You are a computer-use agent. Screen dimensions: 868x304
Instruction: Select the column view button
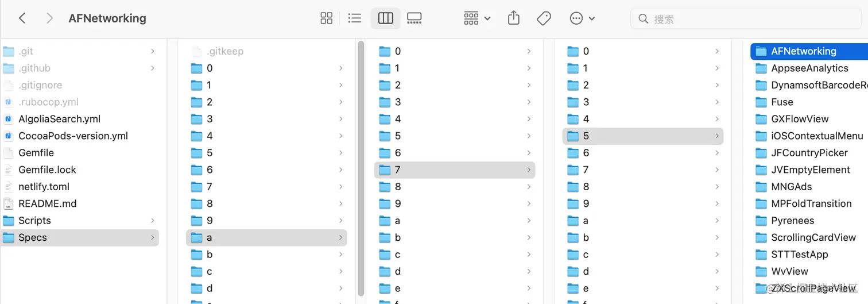pyautogui.click(x=385, y=18)
